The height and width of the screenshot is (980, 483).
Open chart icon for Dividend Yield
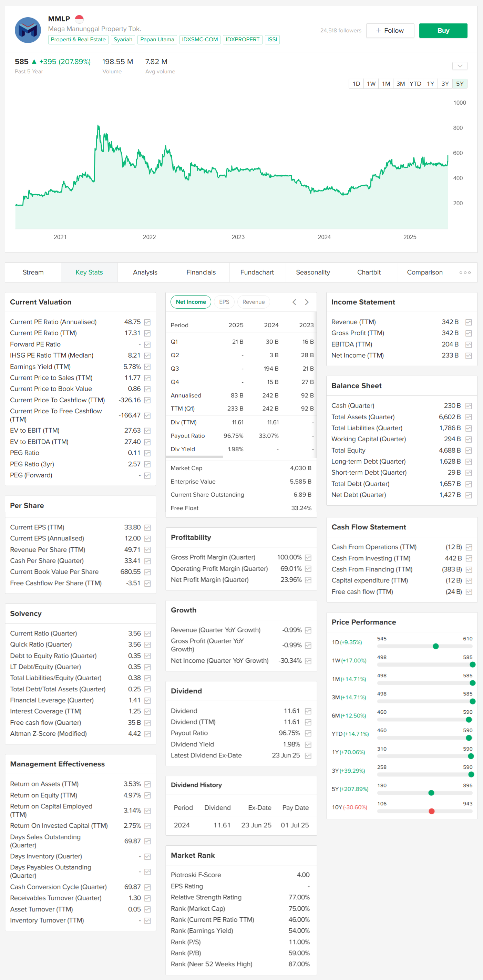308,744
